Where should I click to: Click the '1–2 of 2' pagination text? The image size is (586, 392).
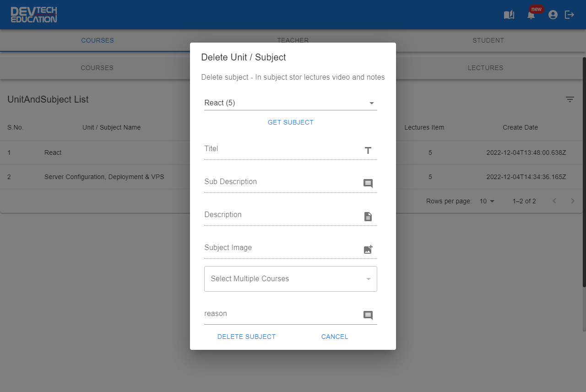point(524,201)
